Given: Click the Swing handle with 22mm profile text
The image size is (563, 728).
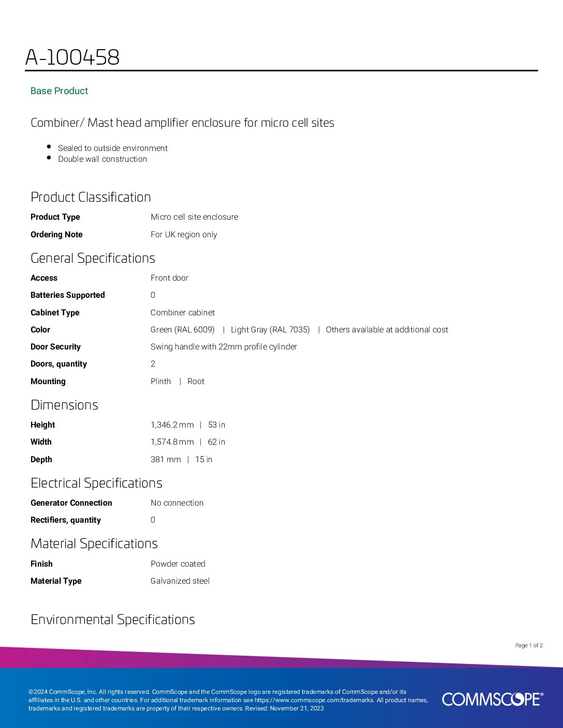Looking at the screenshot, I should [224, 347].
